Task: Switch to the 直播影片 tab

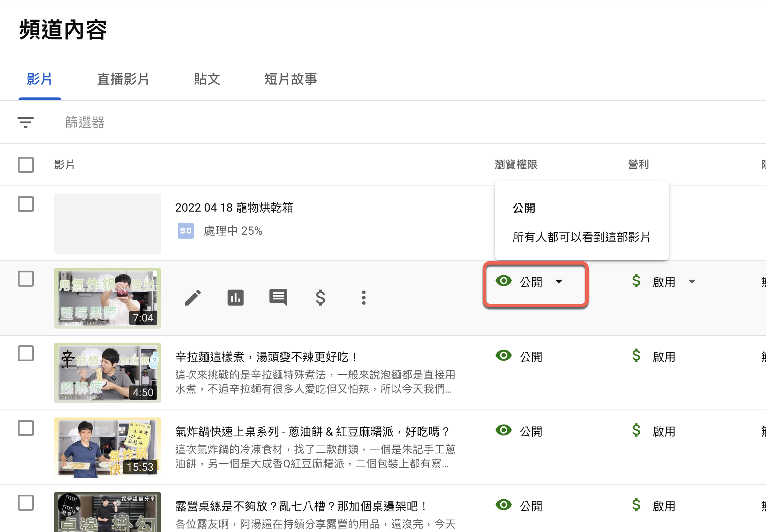Action: pyautogui.click(x=123, y=79)
